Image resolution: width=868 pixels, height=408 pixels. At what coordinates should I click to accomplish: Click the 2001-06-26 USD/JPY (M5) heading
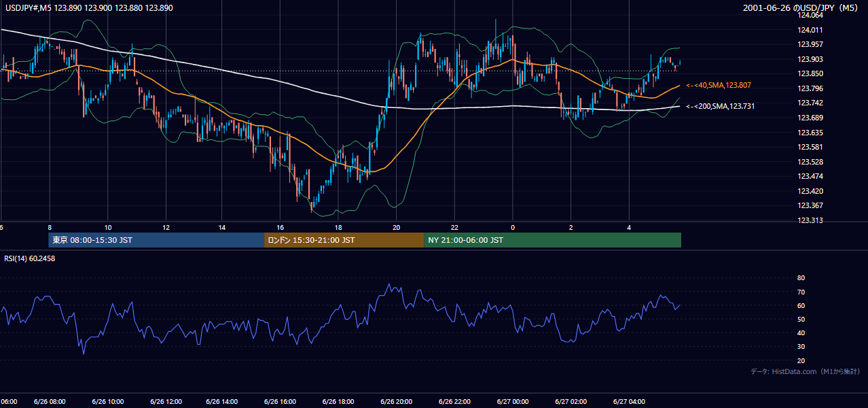(801, 7)
